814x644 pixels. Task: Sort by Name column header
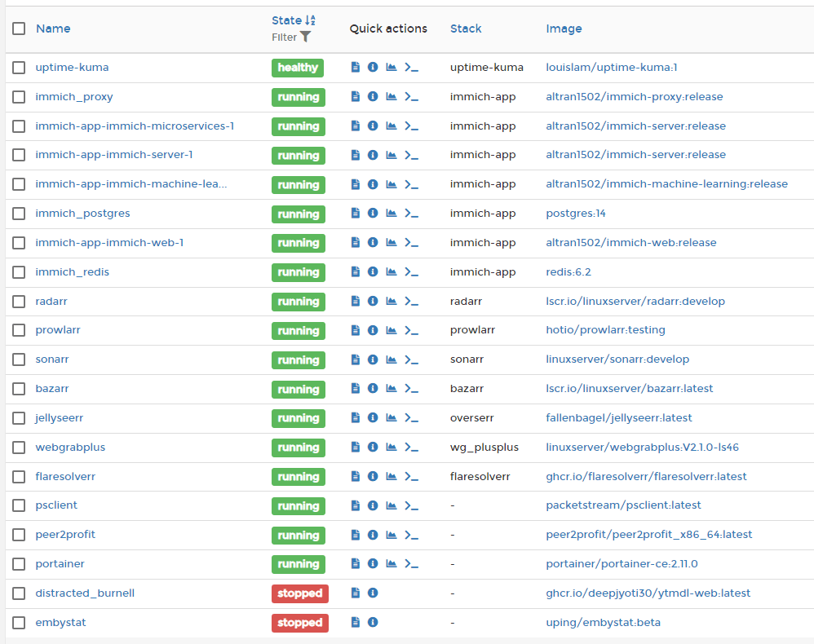[x=53, y=29]
